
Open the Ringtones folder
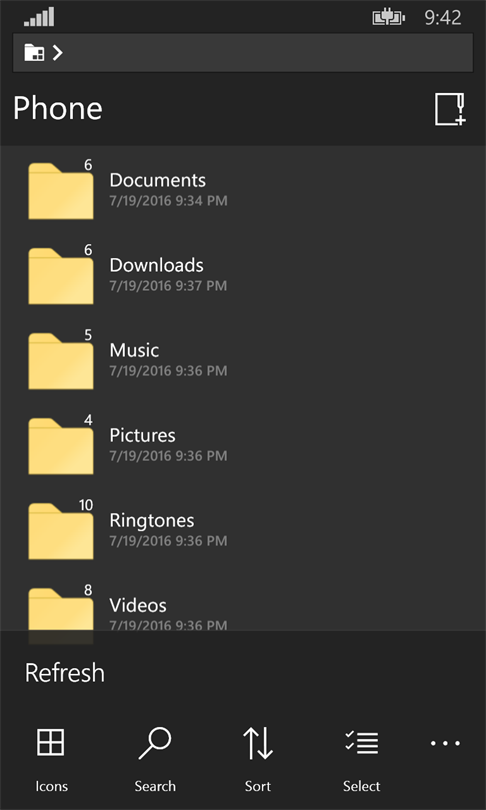[243, 529]
